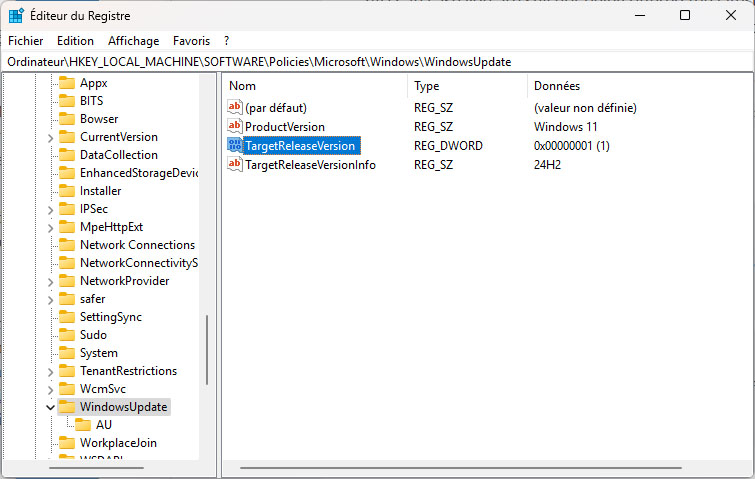Screen dimensions: 755x479
Task: Click the Données column header
Action: (639, 86)
